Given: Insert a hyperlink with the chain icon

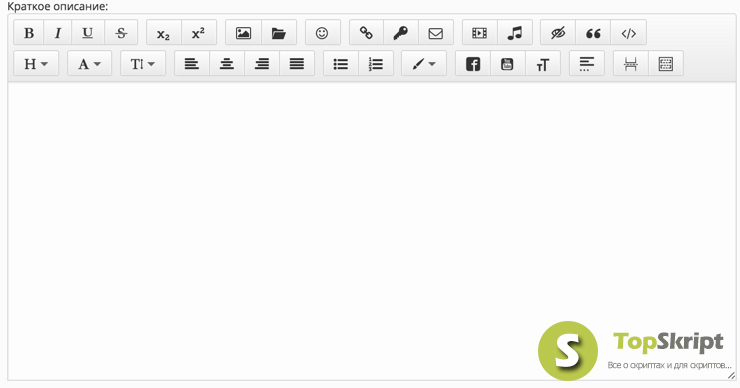Looking at the screenshot, I should click(x=366, y=33).
